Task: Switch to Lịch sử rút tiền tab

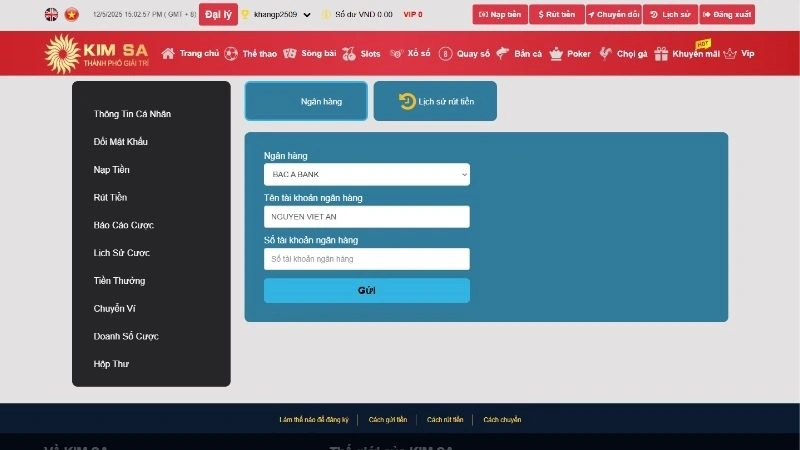Action: coord(435,101)
